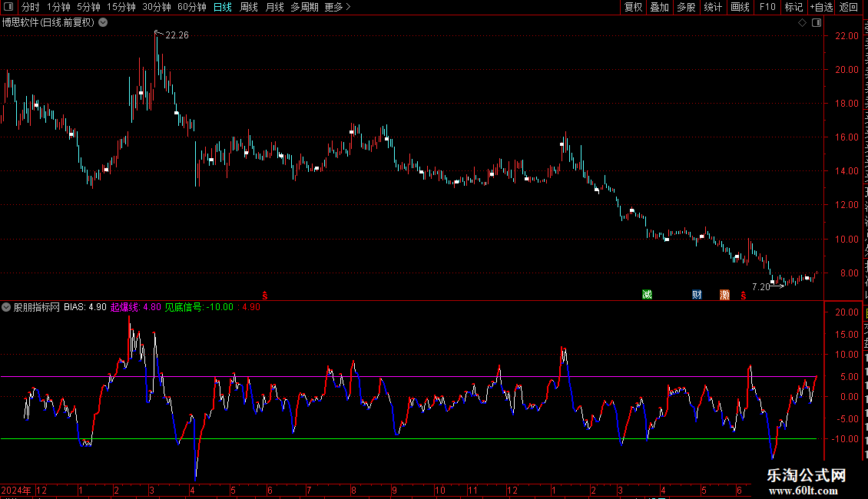Toggle the right panel layout icon
Screen dimensions: 868x499
click(x=817, y=23)
